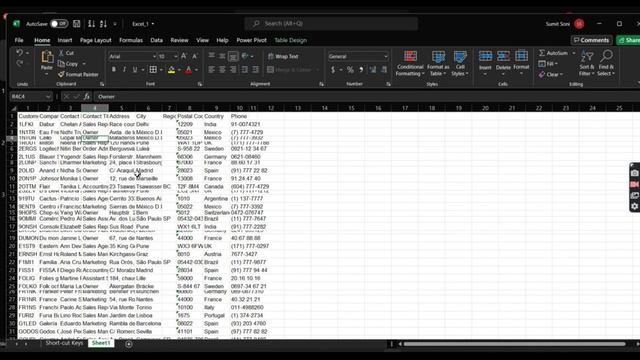The width and height of the screenshot is (640, 360).
Task: Toggle Underline formatting
Action: point(135,70)
